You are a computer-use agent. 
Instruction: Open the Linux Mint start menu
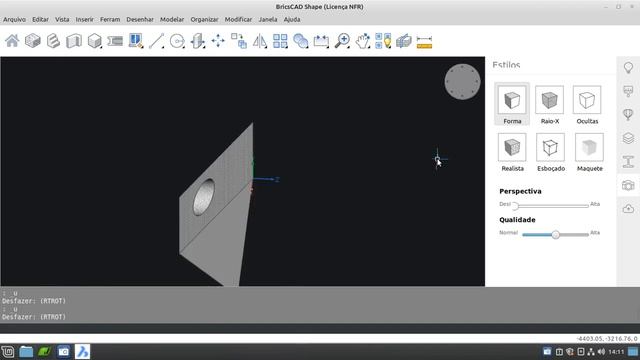8,351
